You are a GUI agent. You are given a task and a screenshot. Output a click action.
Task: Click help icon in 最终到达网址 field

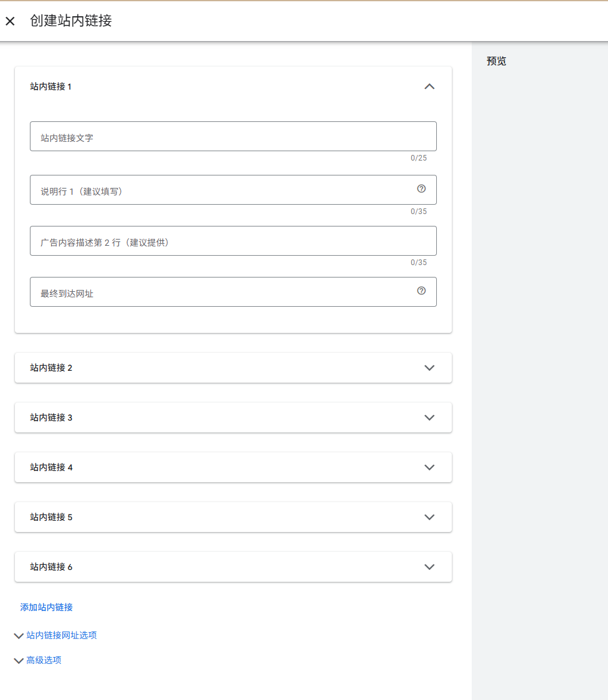421,291
